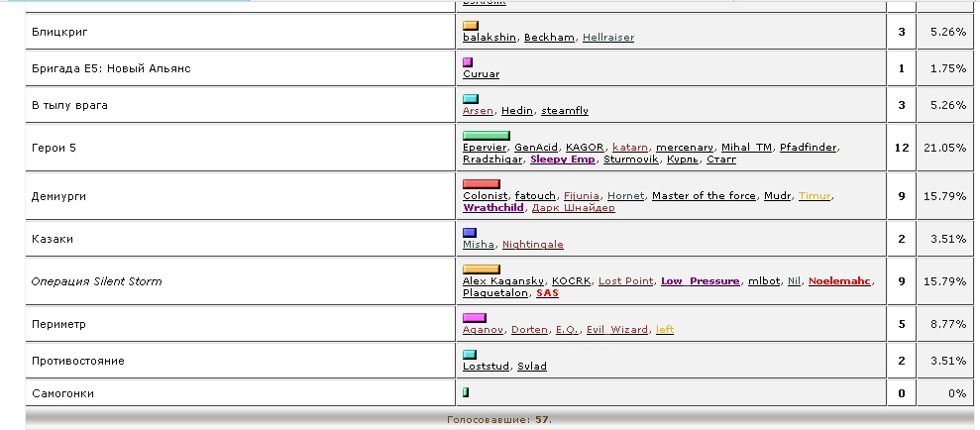Click Epervier in the Герои 5 row
The image size is (980, 430).
485,148
